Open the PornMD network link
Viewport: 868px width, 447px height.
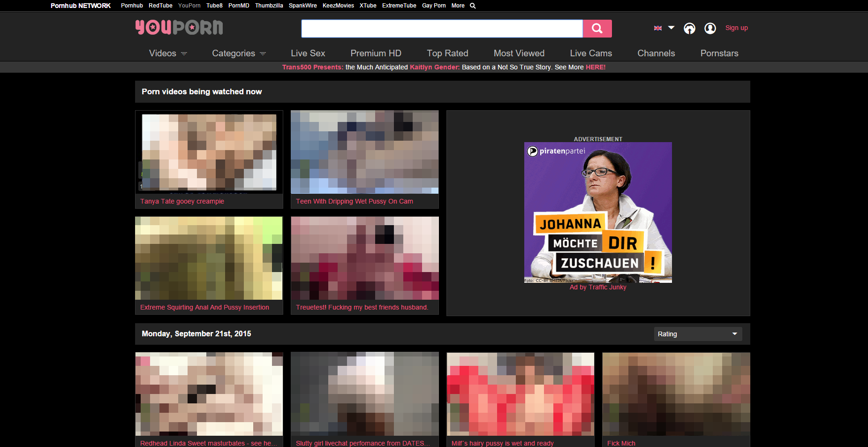coord(239,6)
